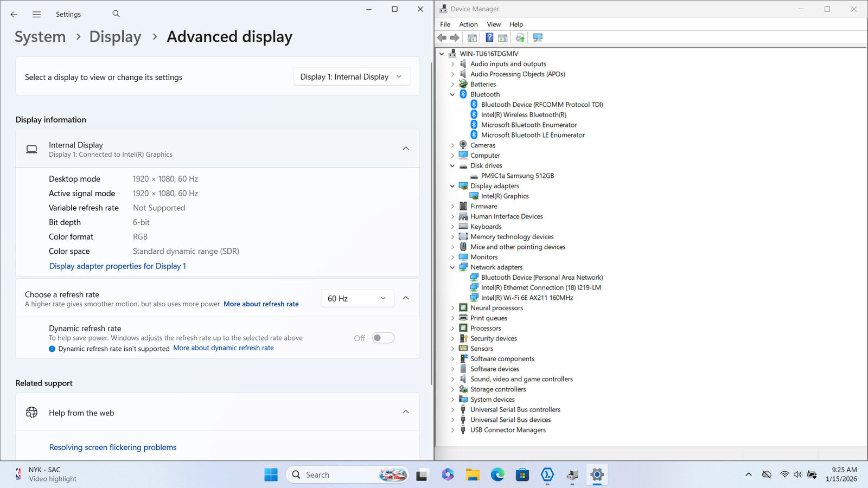Viewport: 868px width, 488px height.
Task: Click the Scan for hardware changes toolbar icon
Action: 538,38
